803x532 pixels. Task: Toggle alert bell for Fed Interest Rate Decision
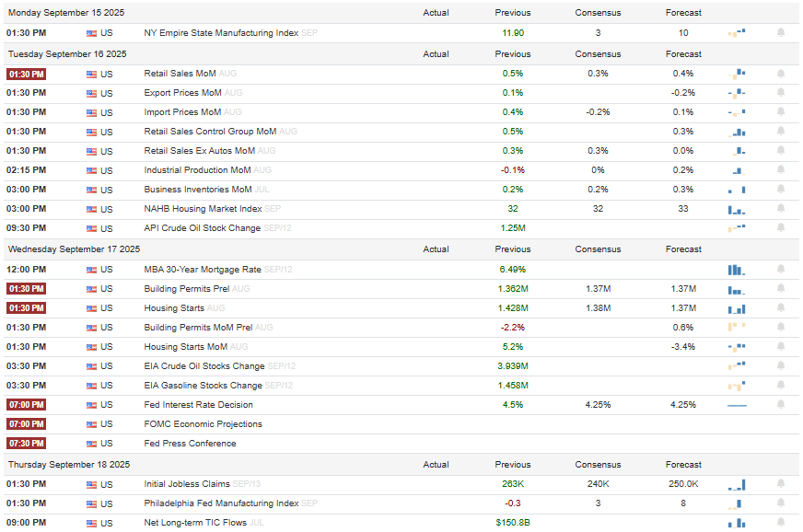pyautogui.click(x=781, y=404)
